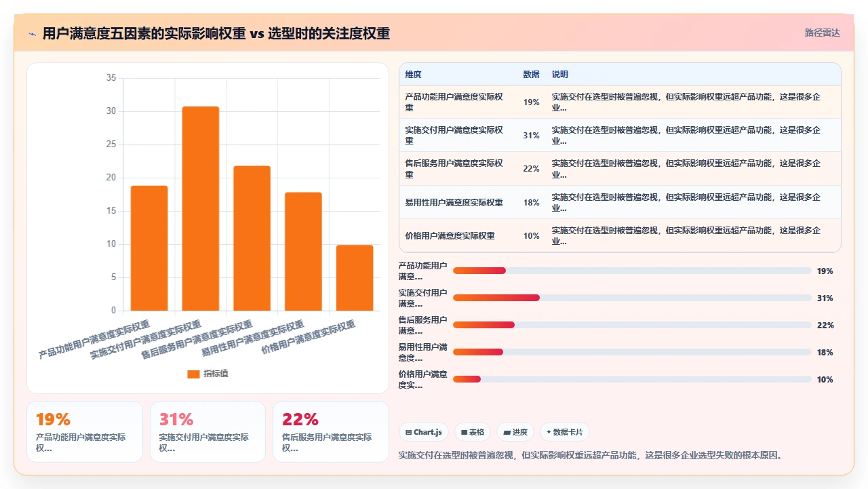
Task: Click the 35 y-axis label
Action: click(111, 78)
